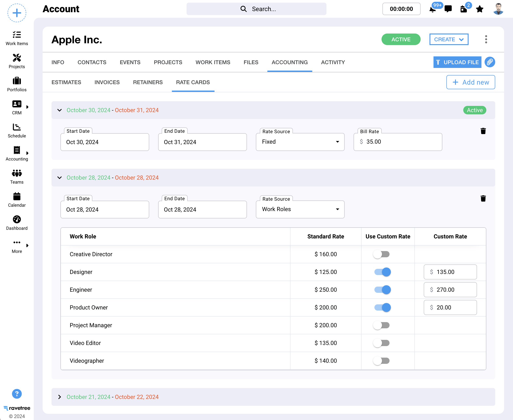The image size is (513, 420).
Task: Click the Product Owner custom rate 20.00 field
Action: tap(450, 307)
